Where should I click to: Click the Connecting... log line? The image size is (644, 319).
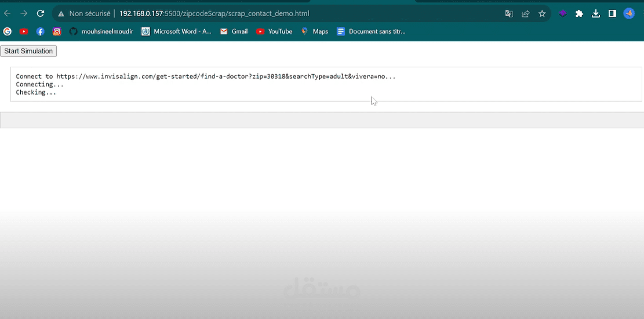tap(39, 84)
